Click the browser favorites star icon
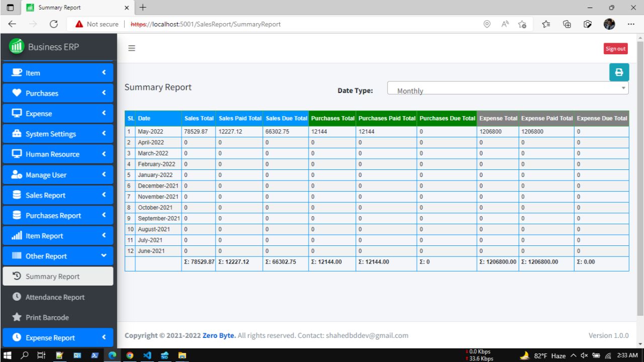Image resolution: width=644 pixels, height=362 pixels. click(522, 24)
